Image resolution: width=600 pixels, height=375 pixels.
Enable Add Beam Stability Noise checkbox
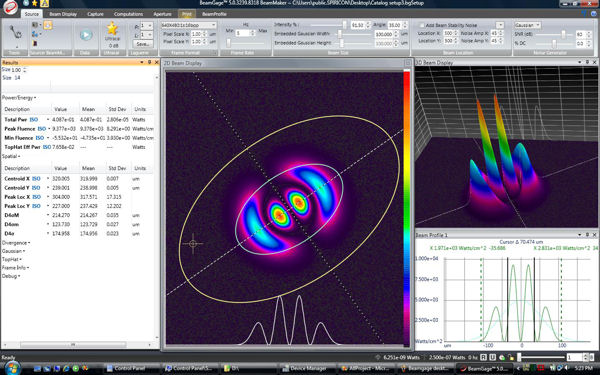[421, 25]
